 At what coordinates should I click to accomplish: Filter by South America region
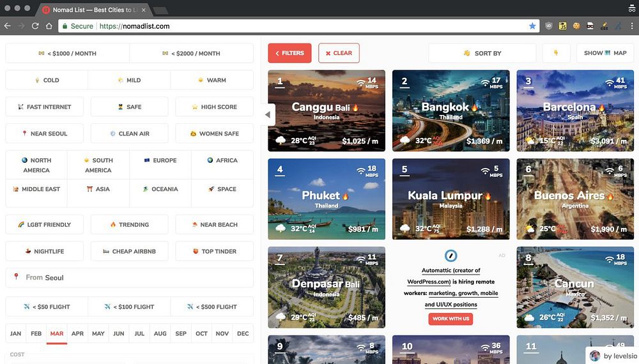98,165
